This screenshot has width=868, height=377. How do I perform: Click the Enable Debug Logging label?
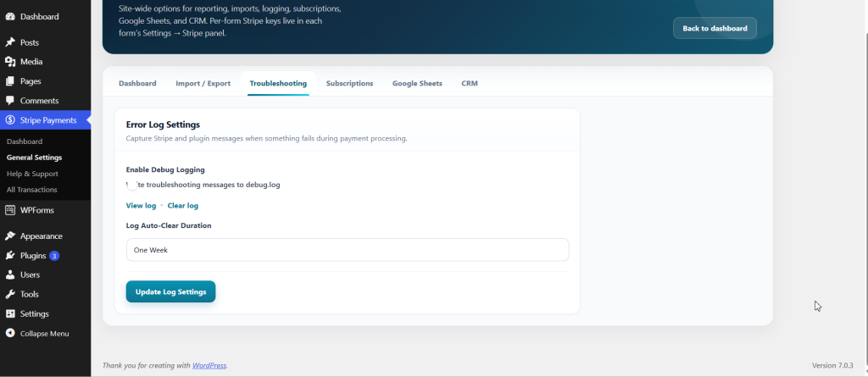point(165,170)
